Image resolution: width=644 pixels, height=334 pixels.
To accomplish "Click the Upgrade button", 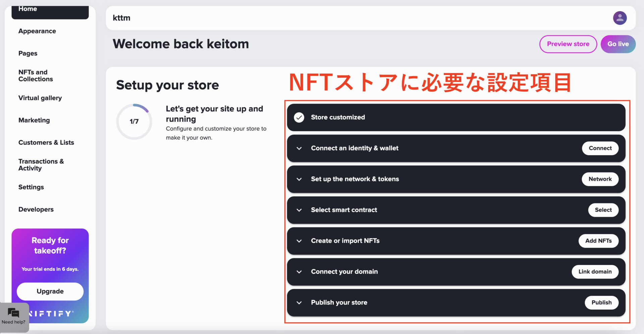I will 50,291.
